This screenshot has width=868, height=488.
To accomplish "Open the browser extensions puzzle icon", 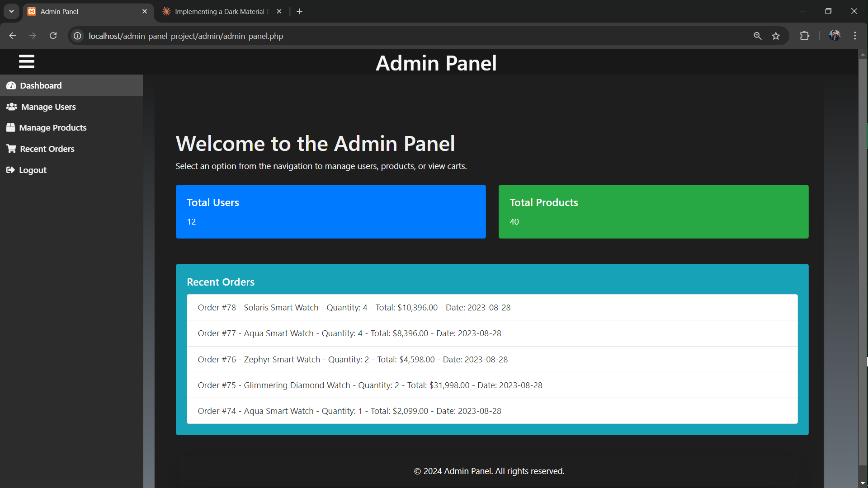I will 804,36.
